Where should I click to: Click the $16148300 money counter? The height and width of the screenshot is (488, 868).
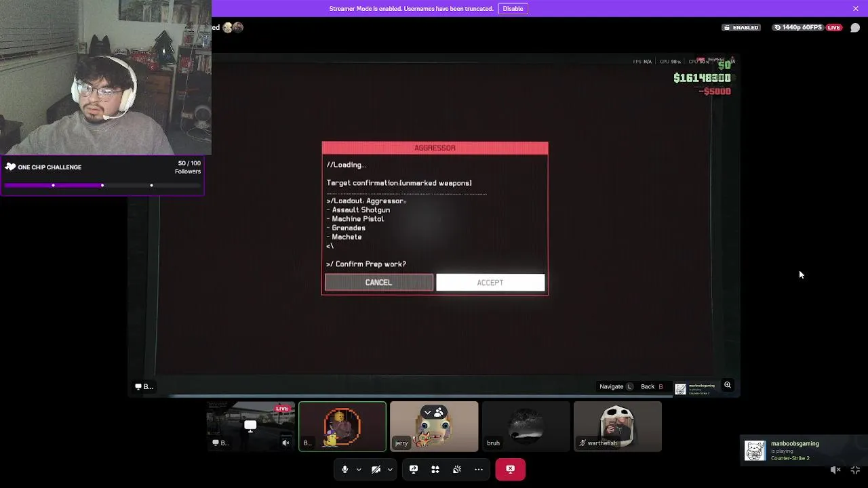(x=702, y=78)
